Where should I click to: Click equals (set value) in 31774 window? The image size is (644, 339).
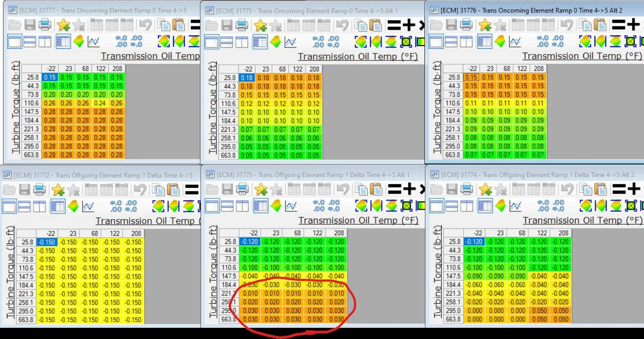coord(619,188)
